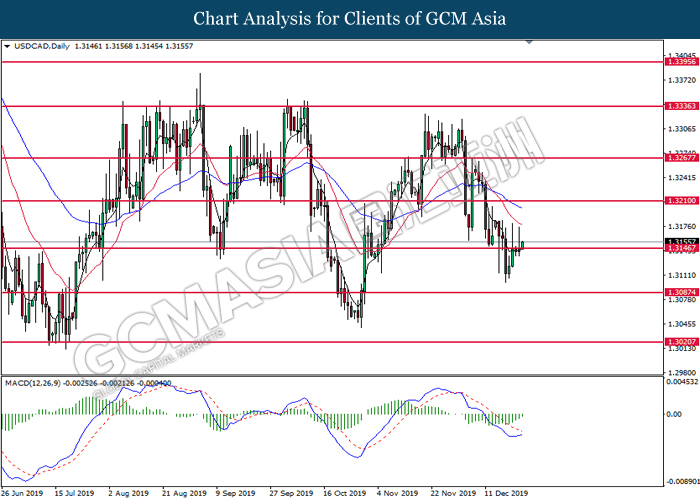
Task: Click the MACD zero level 0.00 label
Action: click(x=674, y=414)
